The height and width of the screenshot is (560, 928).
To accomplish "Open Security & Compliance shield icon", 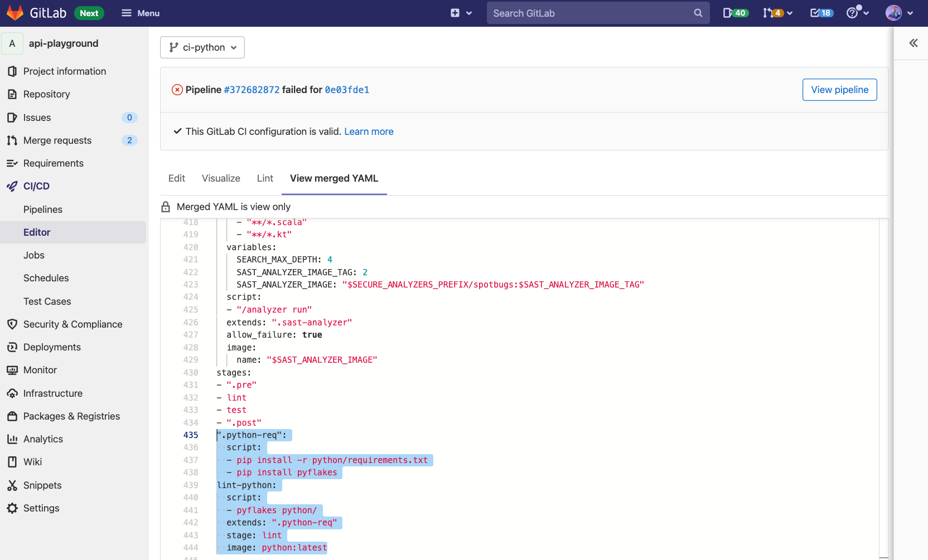I will pyautogui.click(x=12, y=324).
